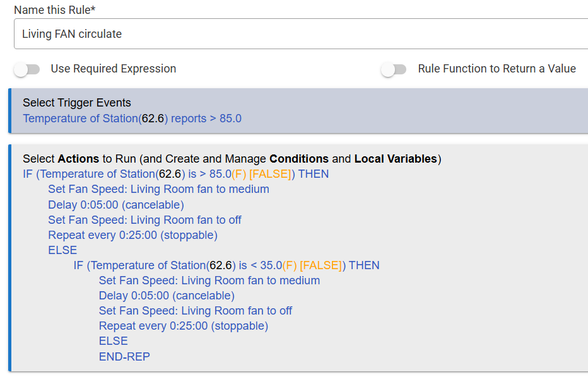The image size is (588, 382).
Task: Open the Select Trigger Events section
Action: tap(77, 103)
